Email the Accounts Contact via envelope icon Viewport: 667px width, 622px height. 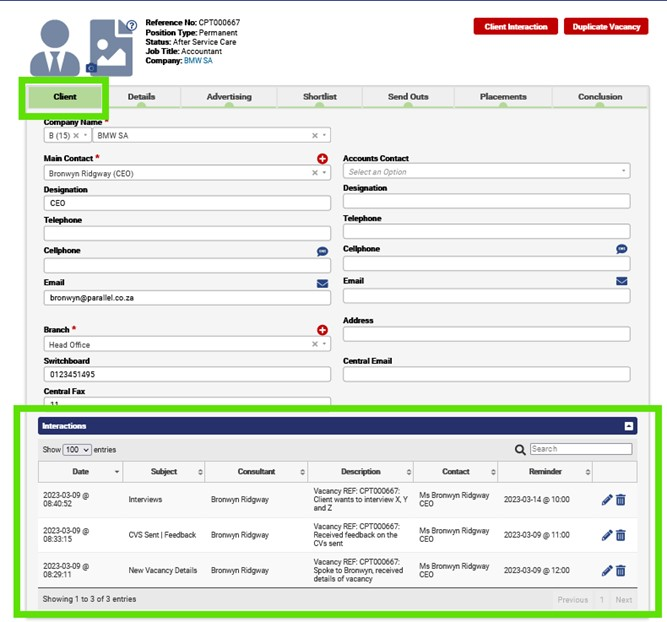[x=621, y=281]
